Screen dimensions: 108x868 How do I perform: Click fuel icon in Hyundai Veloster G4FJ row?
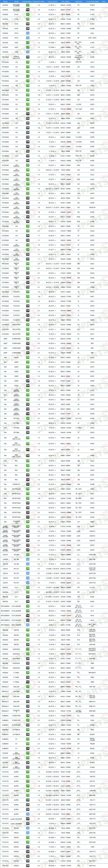click(28, 334)
